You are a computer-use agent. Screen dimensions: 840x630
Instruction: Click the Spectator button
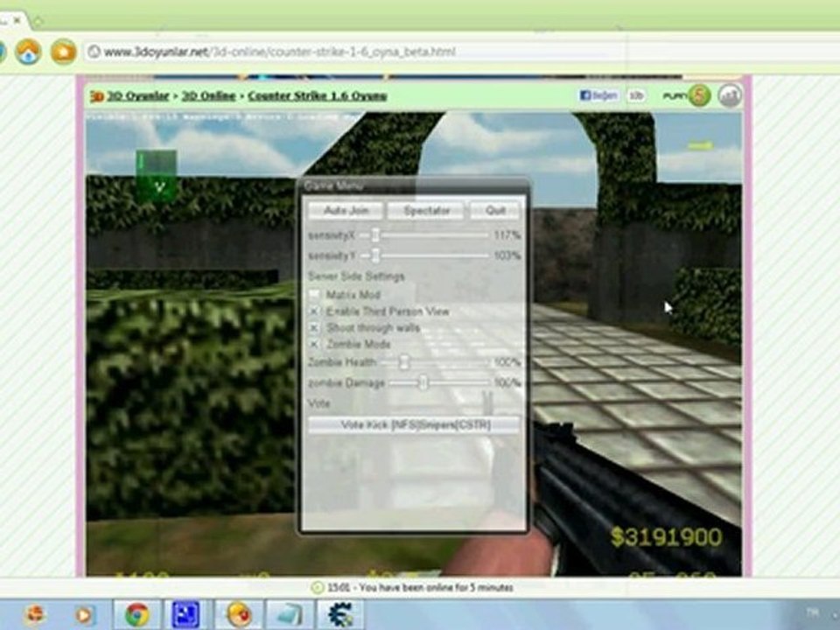pyautogui.click(x=426, y=211)
